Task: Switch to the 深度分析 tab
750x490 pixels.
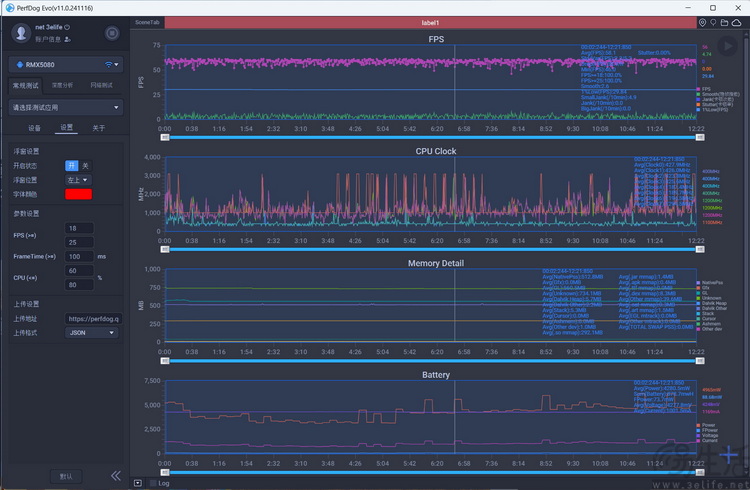Action: coord(63,85)
